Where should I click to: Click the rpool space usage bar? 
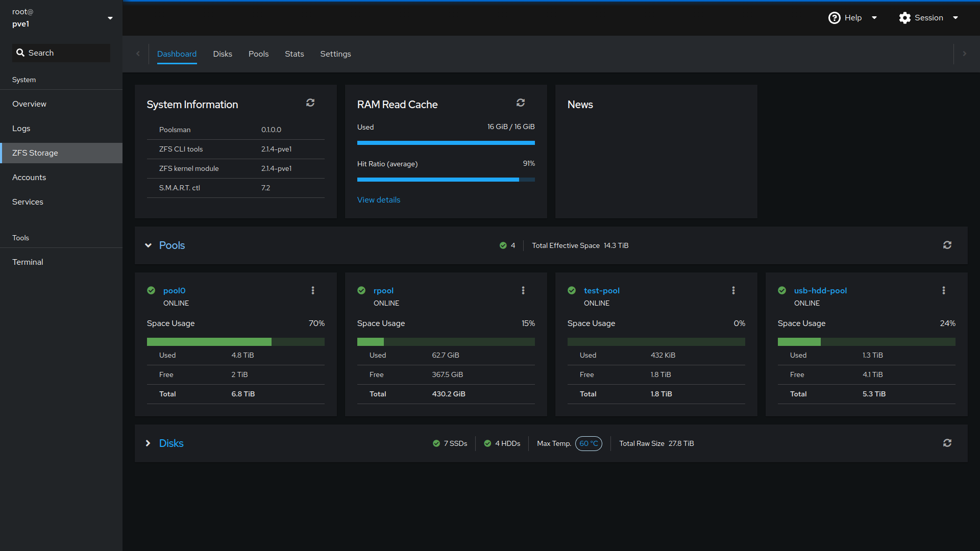(446, 342)
